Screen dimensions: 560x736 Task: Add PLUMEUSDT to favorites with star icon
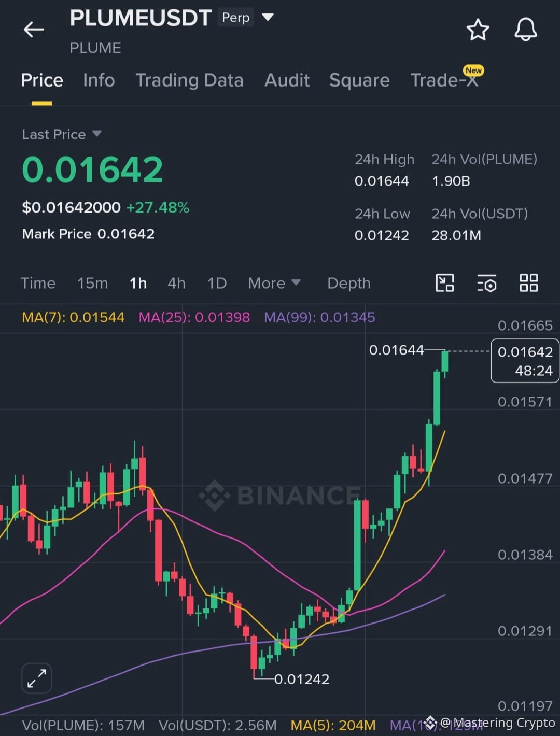(x=478, y=30)
